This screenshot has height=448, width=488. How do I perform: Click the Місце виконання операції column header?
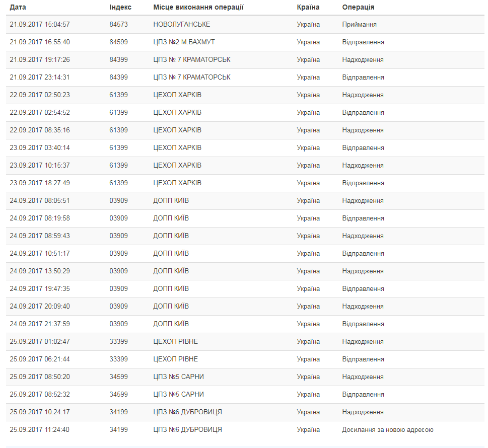click(198, 8)
